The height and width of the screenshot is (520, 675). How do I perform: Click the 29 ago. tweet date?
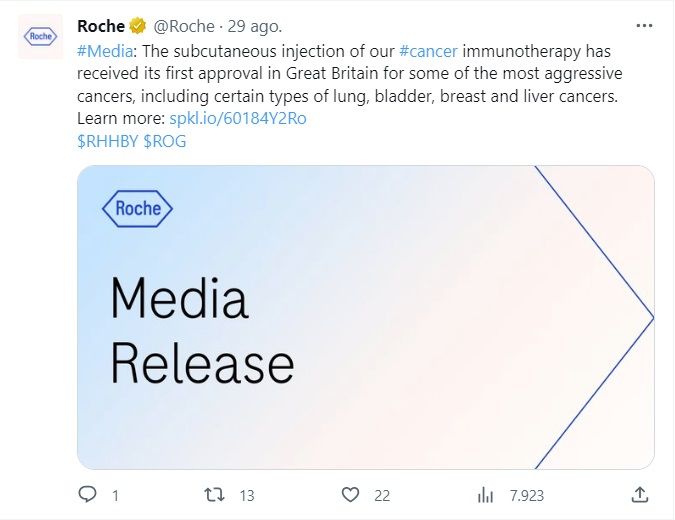[254, 27]
